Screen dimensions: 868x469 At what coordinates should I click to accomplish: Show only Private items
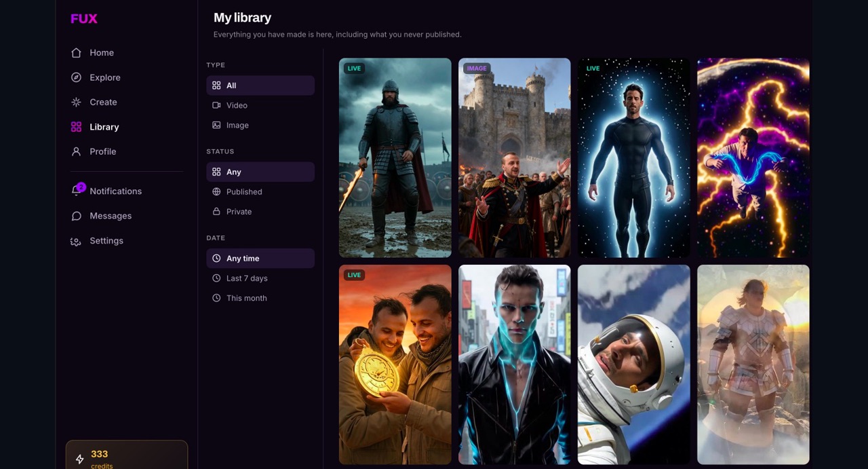(x=260, y=212)
